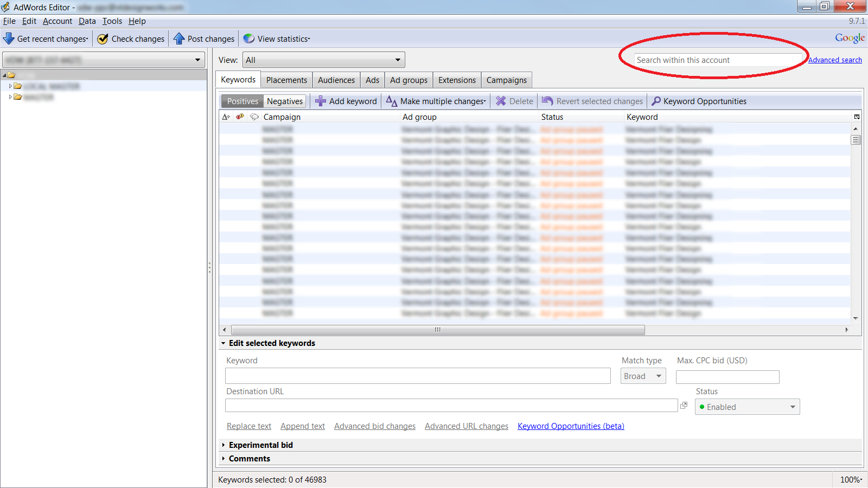Screen dimensions: 868x488
Task: Click the Check changes checkmark icon
Action: (x=103, y=38)
